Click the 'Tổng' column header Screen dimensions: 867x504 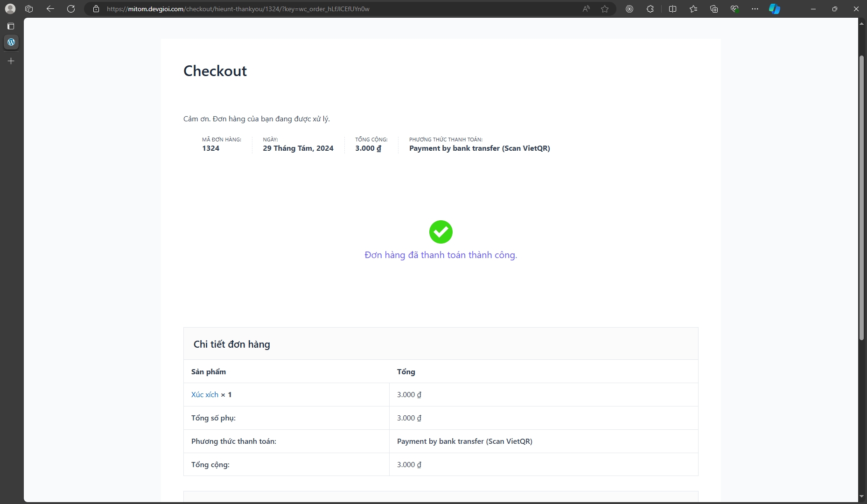coord(406,372)
